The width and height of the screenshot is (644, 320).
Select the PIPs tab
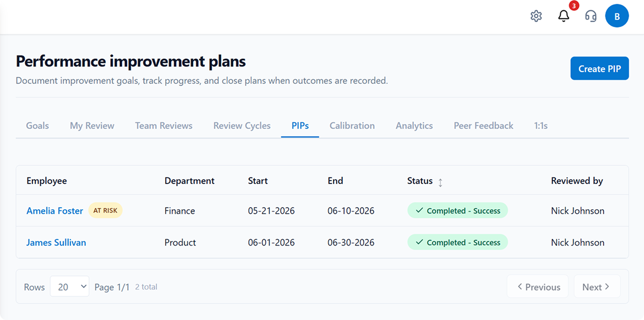pyautogui.click(x=300, y=126)
